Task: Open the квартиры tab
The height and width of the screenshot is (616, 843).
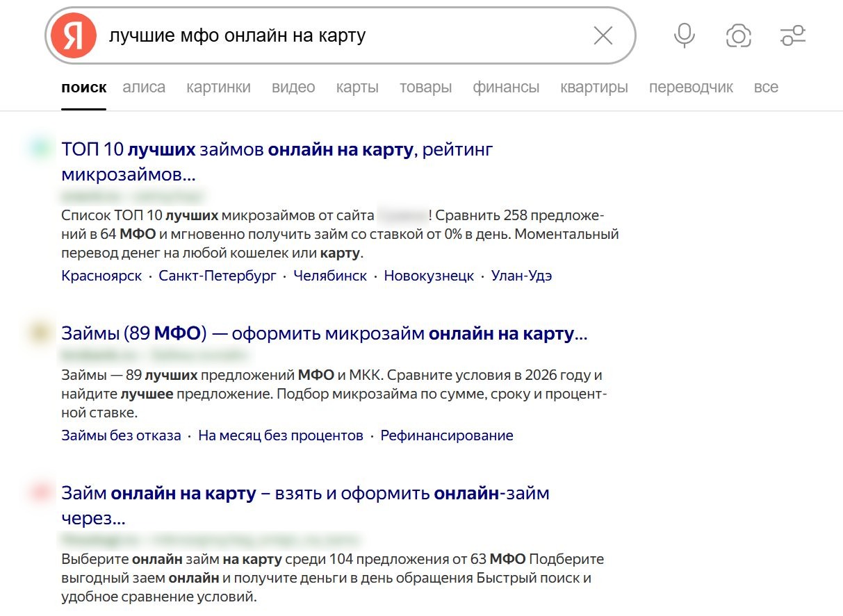Action: tap(594, 88)
